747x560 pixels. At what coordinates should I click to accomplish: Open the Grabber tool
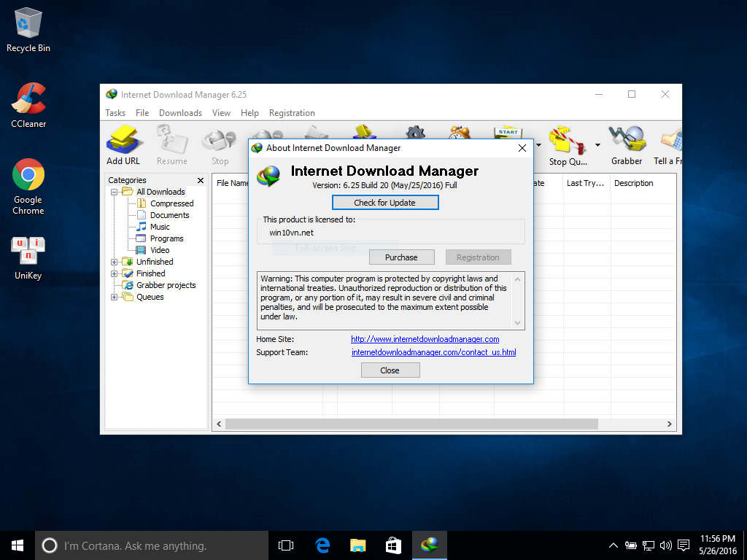click(x=627, y=145)
